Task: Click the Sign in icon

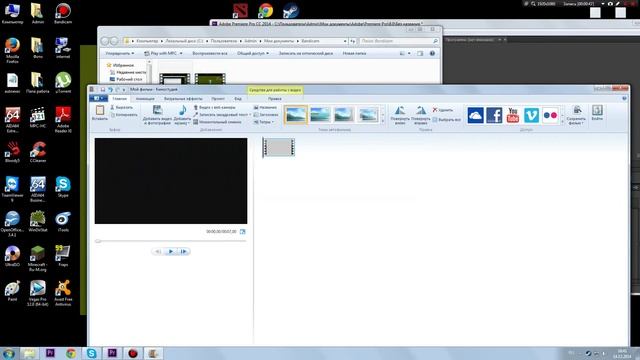Action: click(597, 110)
